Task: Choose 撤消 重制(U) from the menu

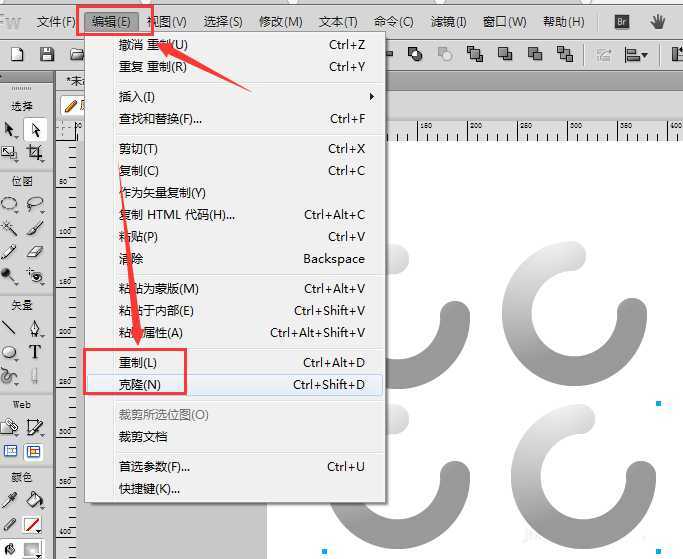Action: pos(235,44)
